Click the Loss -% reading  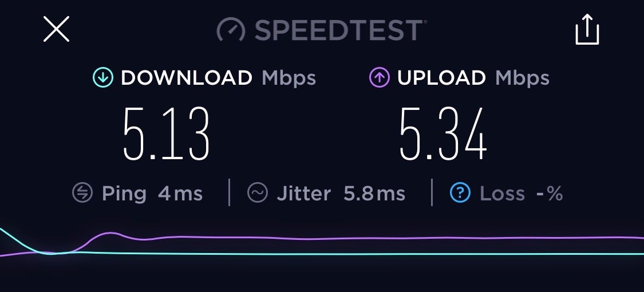click(521, 194)
